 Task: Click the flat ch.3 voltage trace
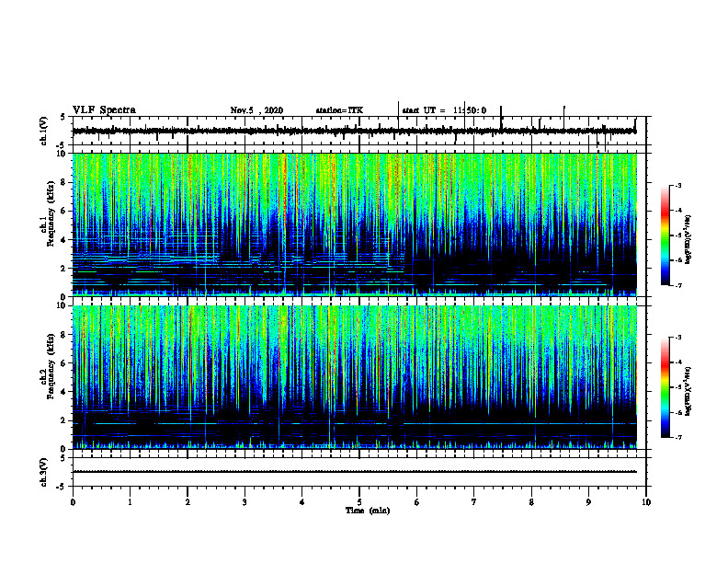pos(355,472)
